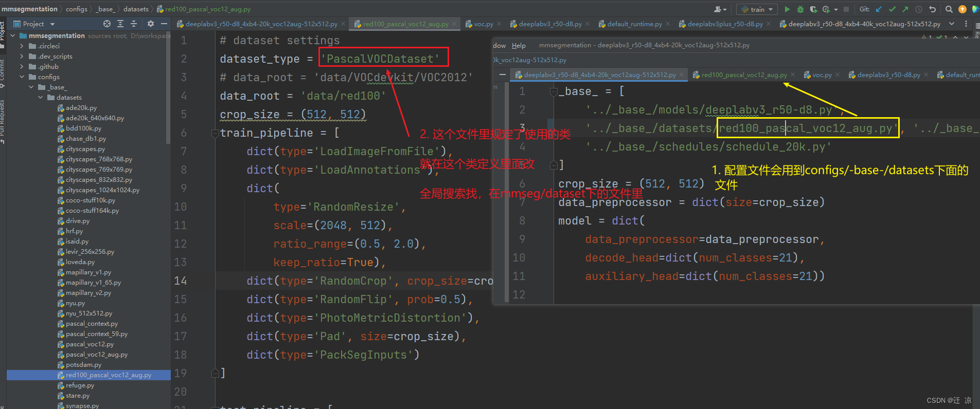Screen dimensions: 980x409
Task: Expand the .github folder
Action: tap(22, 66)
